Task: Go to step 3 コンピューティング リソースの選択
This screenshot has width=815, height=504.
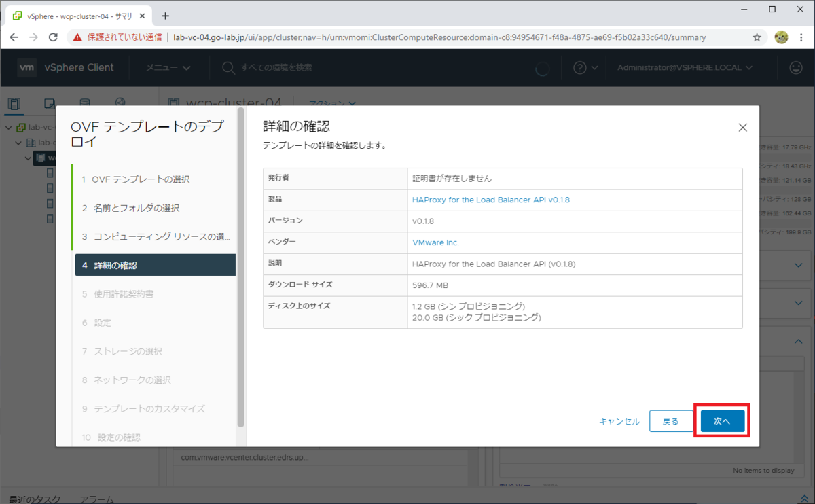Action: point(153,237)
